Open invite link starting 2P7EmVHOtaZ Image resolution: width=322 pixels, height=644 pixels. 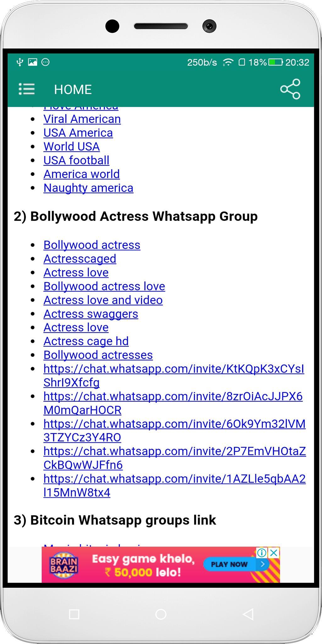click(175, 458)
